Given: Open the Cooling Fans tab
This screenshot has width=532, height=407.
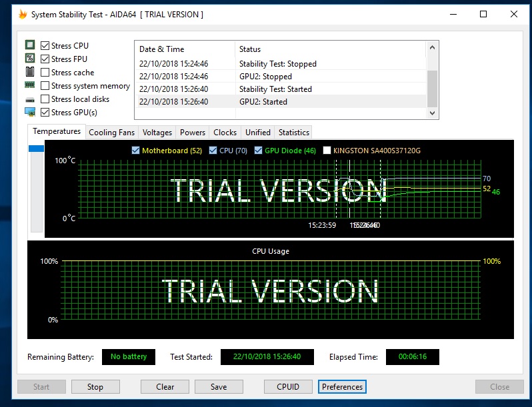Looking at the screenshot, I should tap(111, 133).
